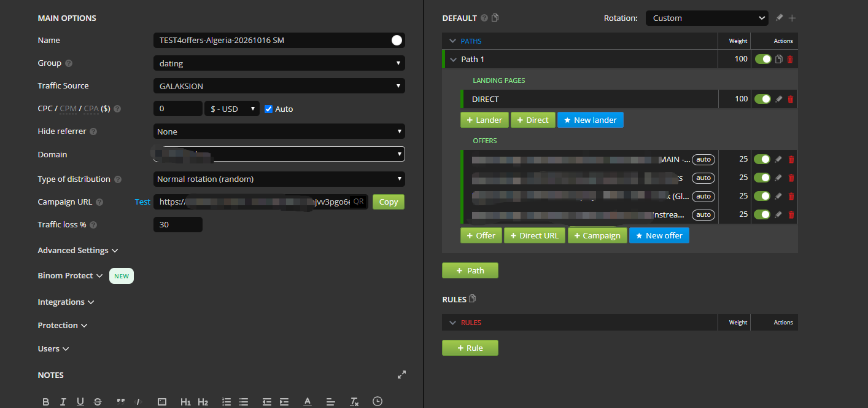Expand Notes editor to fullscreen
The height and width of the screenshot is (408, 868).
pyautogui.click(x=401, y=374)
